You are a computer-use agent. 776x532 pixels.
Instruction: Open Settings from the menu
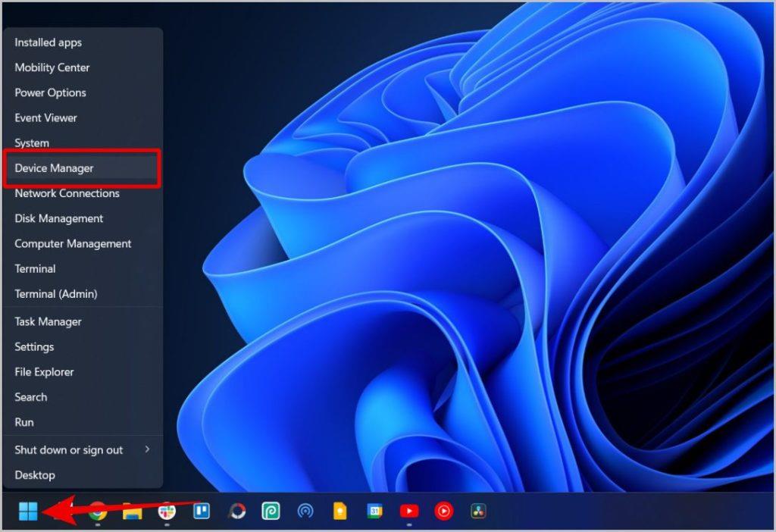[83, 347]
